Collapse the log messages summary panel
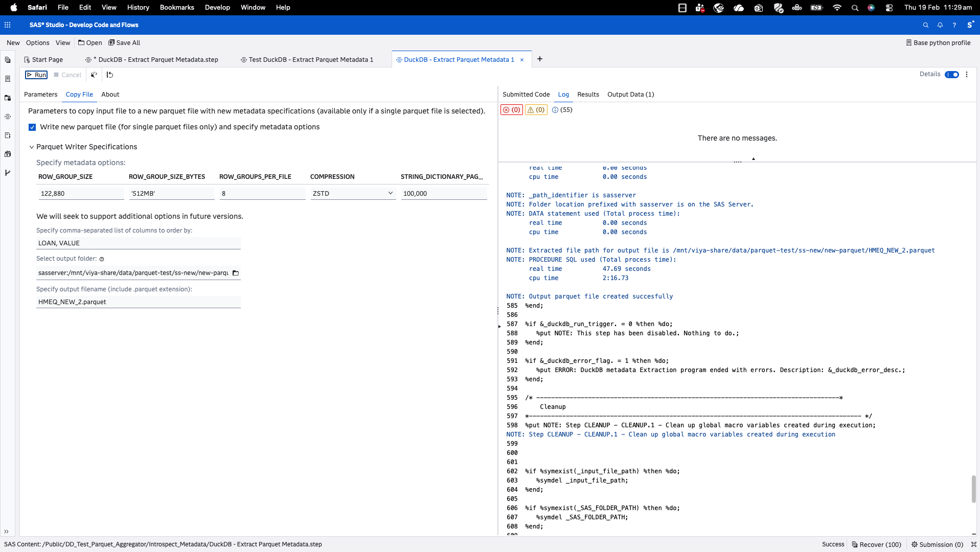The width and height of the screenshot is (980, 552). (x=753, y=159)
